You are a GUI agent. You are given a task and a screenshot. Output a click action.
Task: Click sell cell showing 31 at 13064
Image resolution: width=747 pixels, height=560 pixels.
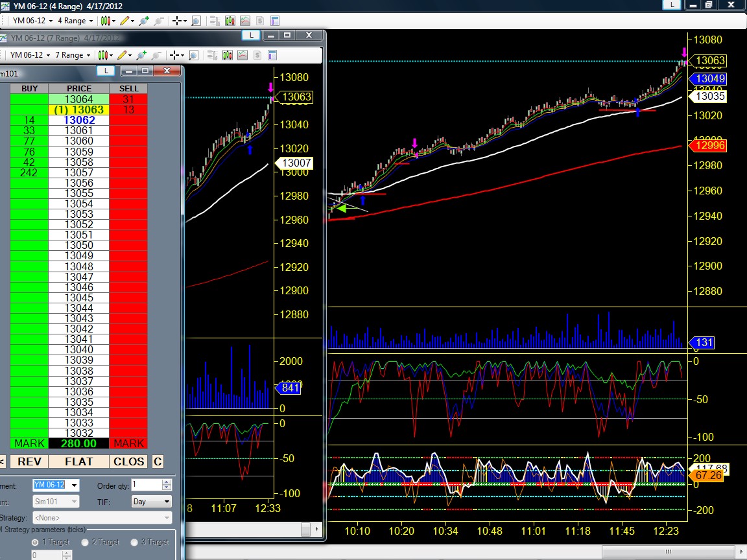(x=128, y=99)
